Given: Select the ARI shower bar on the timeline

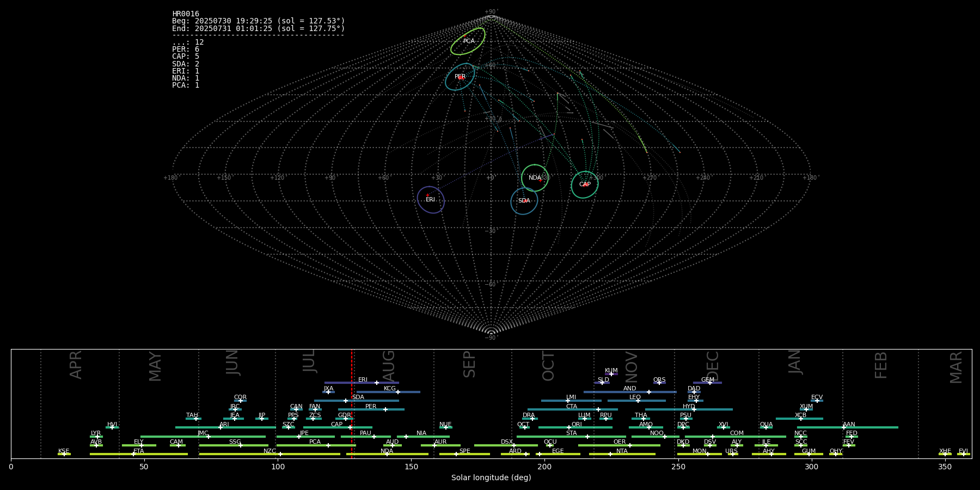Looking at the screenshot, I should [225, 427].
